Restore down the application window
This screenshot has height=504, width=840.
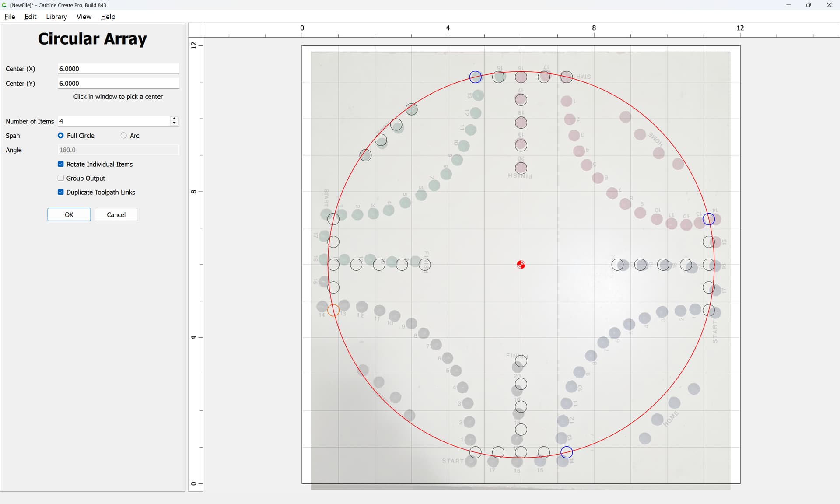click(x=808, y=5)
